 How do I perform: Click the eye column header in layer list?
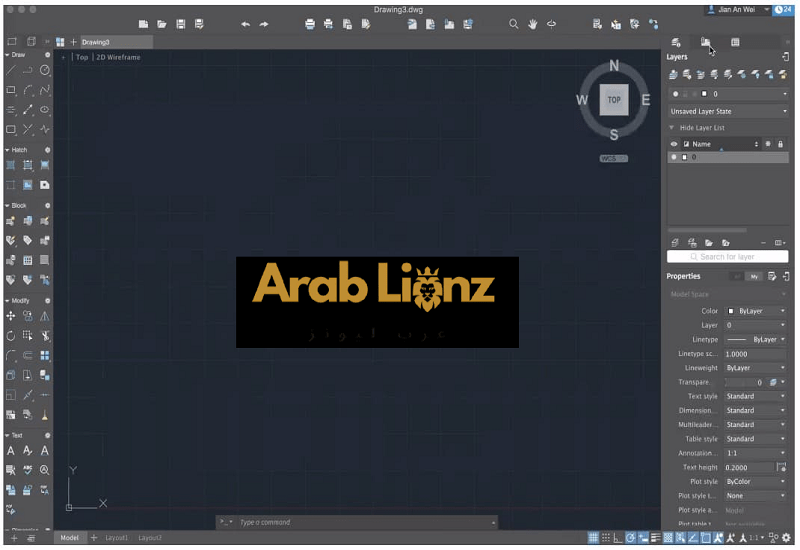click(674, 144)
